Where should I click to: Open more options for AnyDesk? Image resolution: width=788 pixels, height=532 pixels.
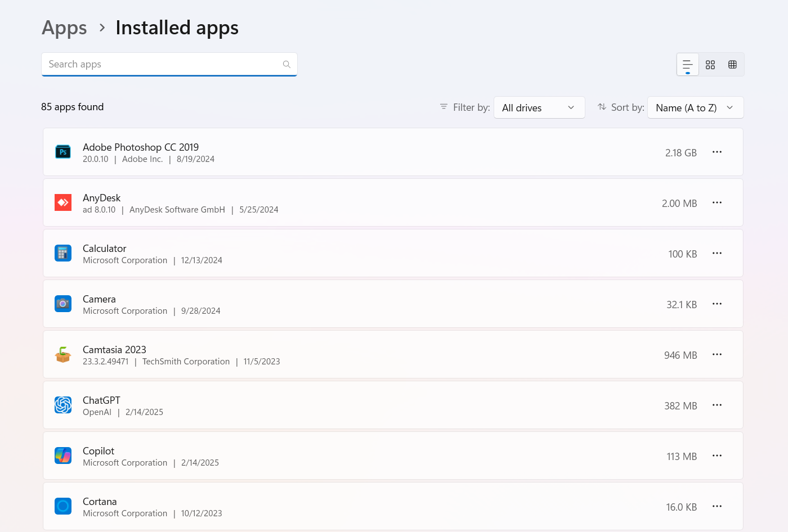(x=717, y=202)
